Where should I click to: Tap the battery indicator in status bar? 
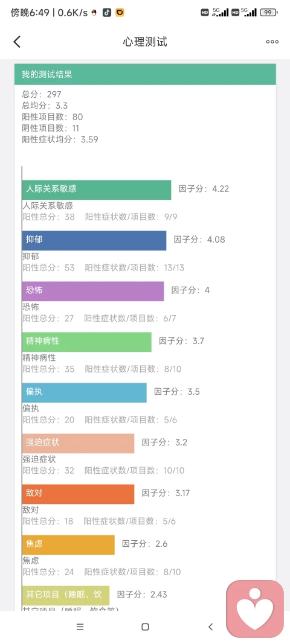268,12
